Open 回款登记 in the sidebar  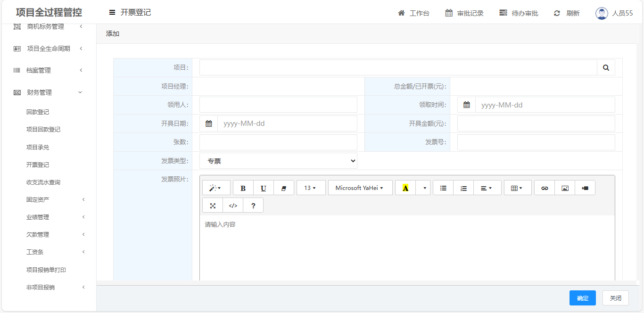pyautogui.click(x=38, y=112)
